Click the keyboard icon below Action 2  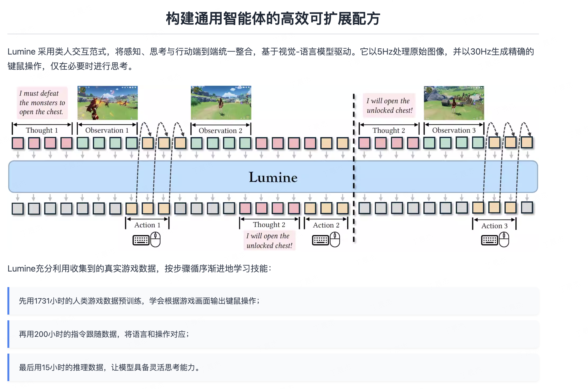tap(320, 240)
